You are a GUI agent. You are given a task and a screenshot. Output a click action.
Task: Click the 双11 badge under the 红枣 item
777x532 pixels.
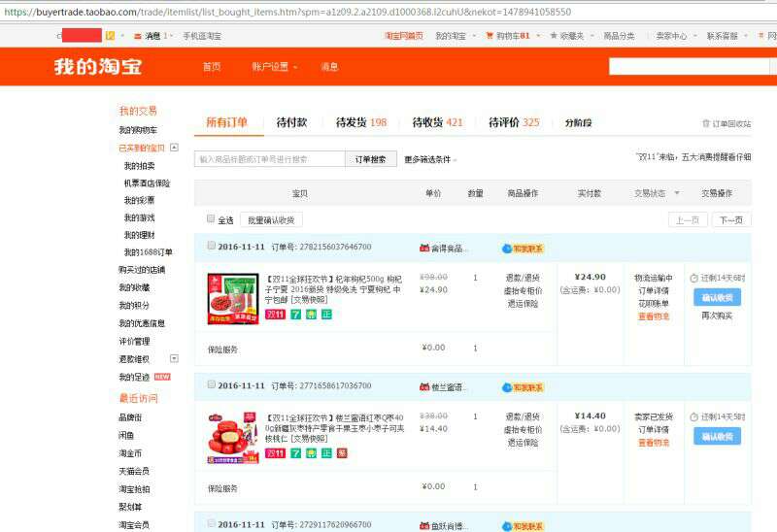[275, 453]
